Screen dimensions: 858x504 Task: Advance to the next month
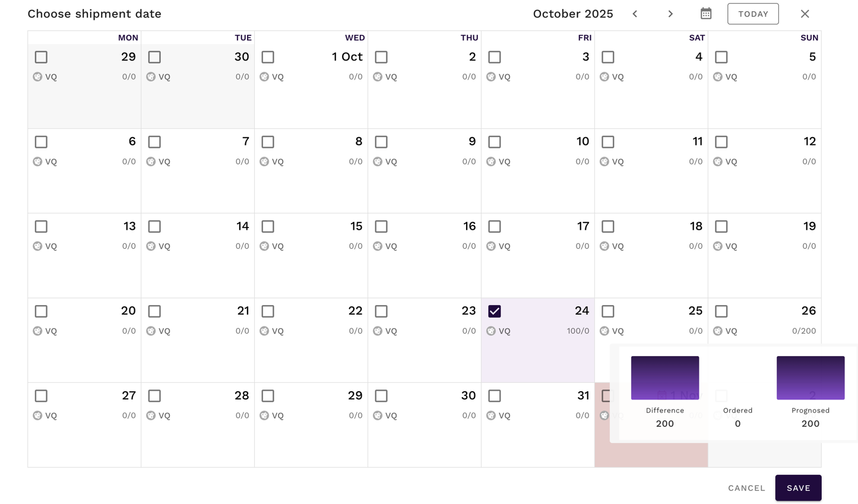670,14
